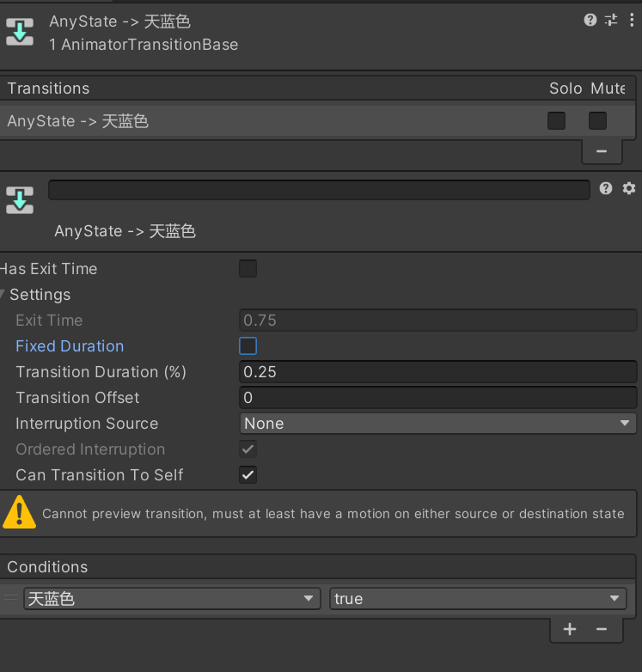
Task: Open the true condition value dropdown
Action: [478, 599]
